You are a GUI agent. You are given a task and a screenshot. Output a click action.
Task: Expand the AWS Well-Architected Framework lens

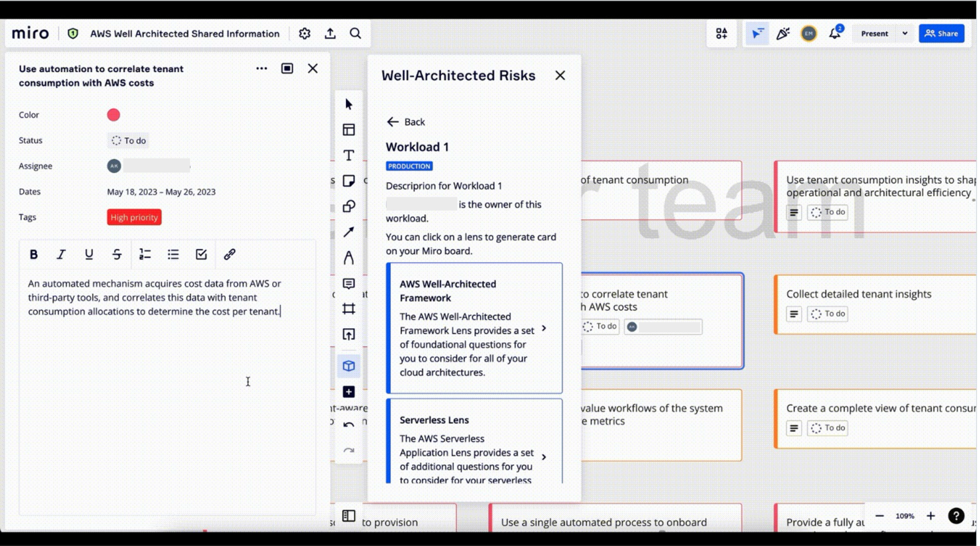click(543, 327)
